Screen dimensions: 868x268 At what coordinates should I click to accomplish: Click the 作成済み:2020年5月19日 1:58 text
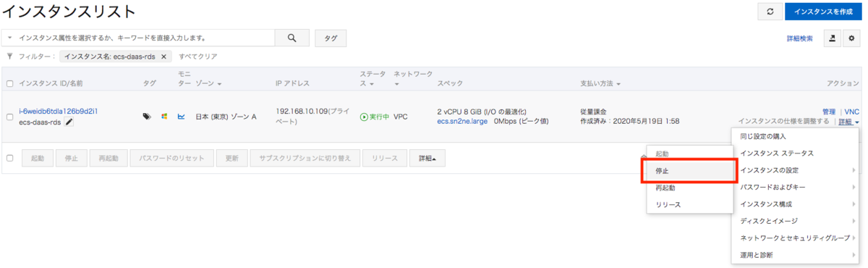point(629,122)
